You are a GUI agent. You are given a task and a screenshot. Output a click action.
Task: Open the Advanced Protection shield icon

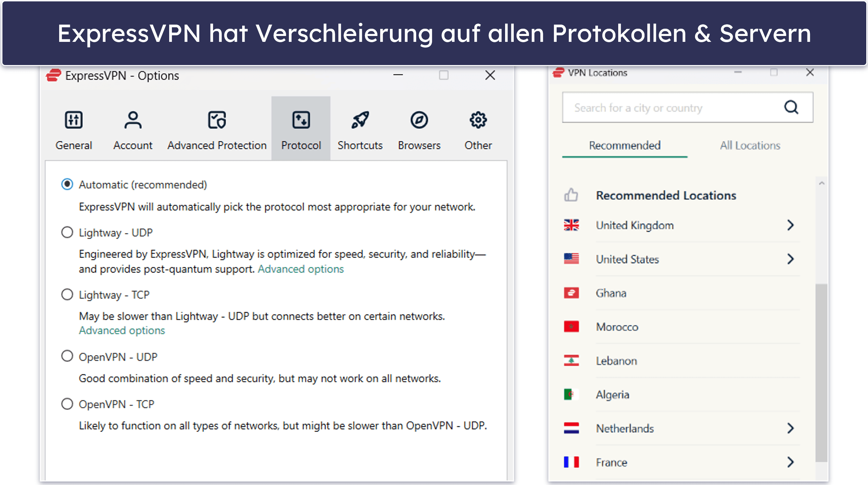click(x=217, y=120)
